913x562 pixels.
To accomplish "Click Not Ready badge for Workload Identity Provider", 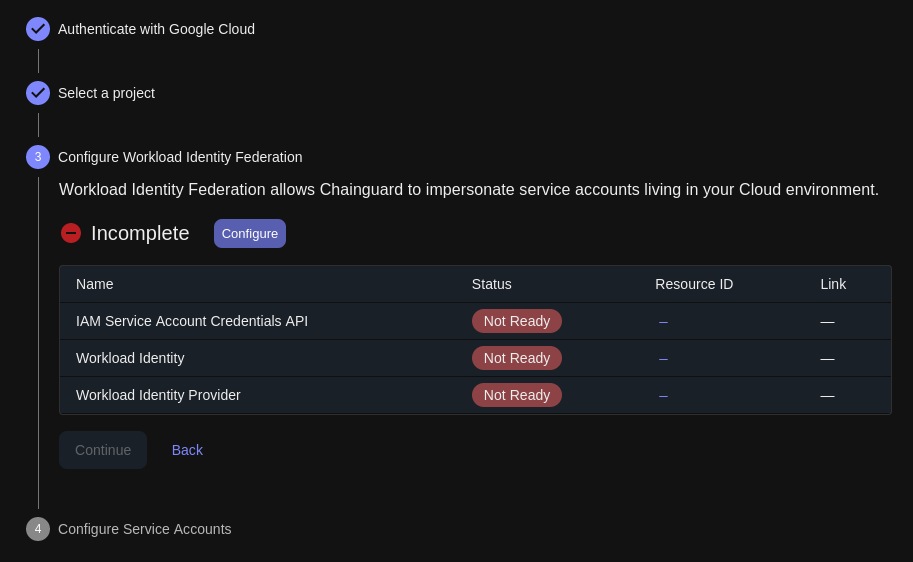I will pyautogui.click(x=516, y=395).
